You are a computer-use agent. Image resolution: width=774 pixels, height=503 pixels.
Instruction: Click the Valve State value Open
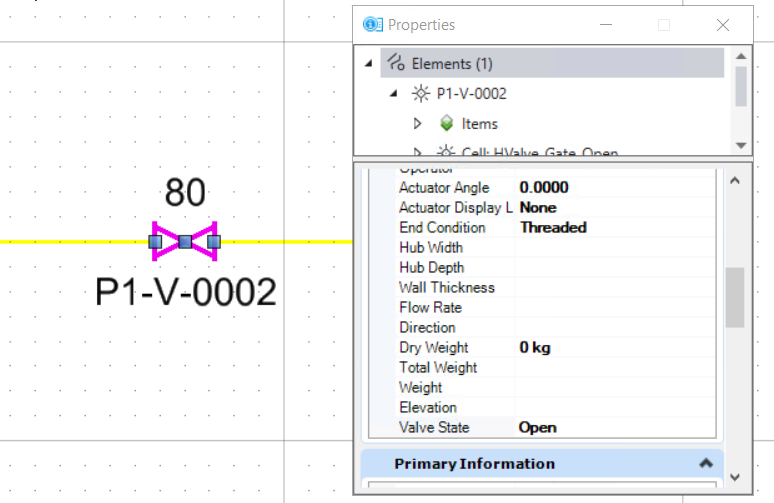click(538, 428)
